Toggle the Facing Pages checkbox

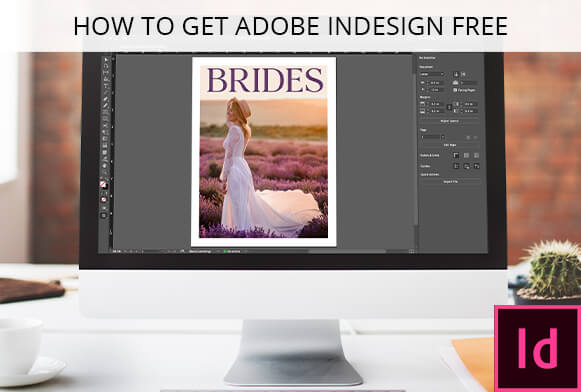[x=455, y=90]
